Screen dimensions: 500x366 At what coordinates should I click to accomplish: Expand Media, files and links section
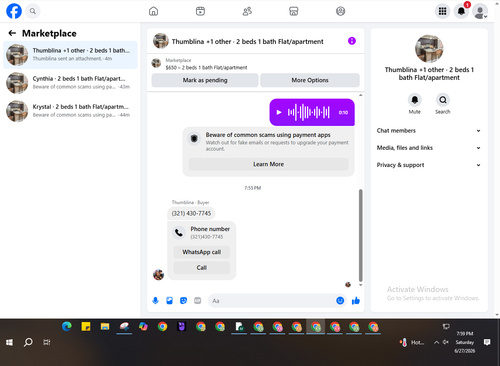click(x=429, y=148)
